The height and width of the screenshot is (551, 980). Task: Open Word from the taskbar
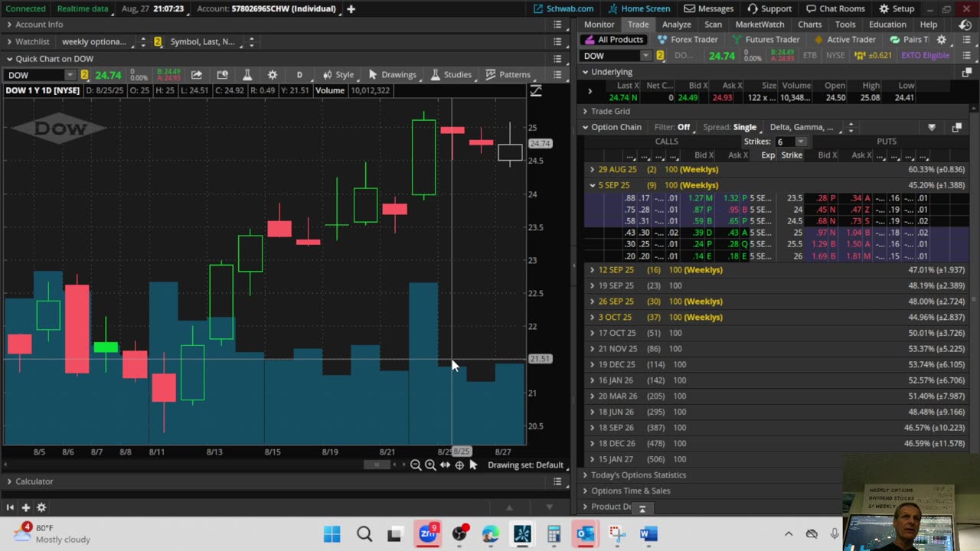tap(648, 533)
